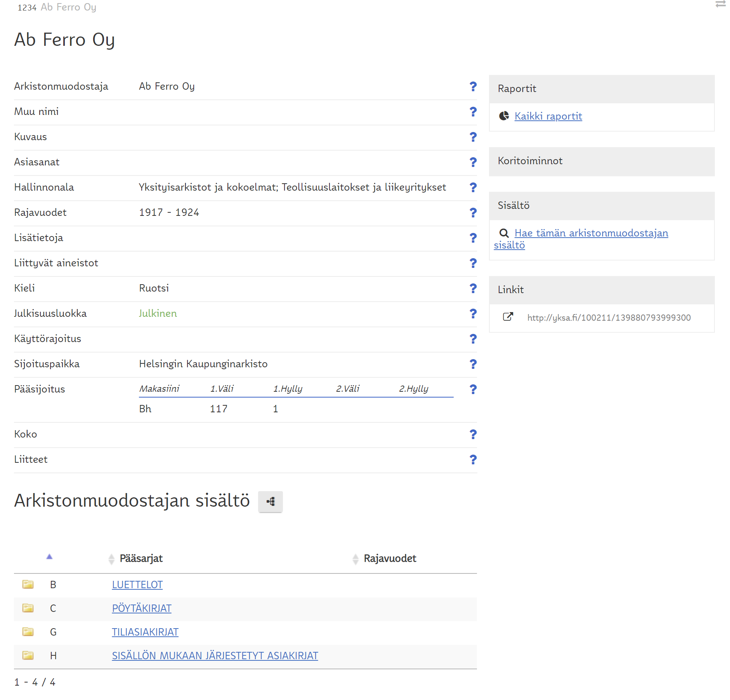Sort table by Pääsarjat column

click(x=141, y=558)
